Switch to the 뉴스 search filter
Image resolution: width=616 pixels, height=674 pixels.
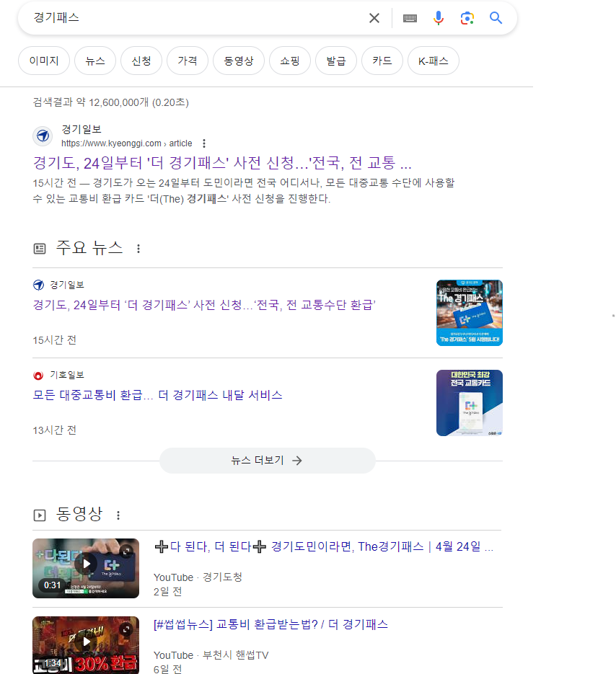pyautogui.click(x=94, y=61)
